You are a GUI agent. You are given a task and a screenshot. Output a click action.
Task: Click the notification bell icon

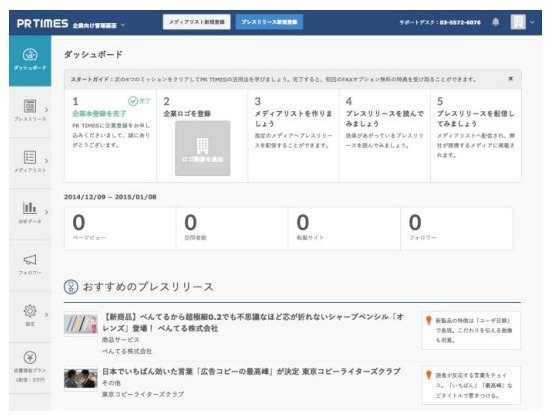click(x=496, y=22)
